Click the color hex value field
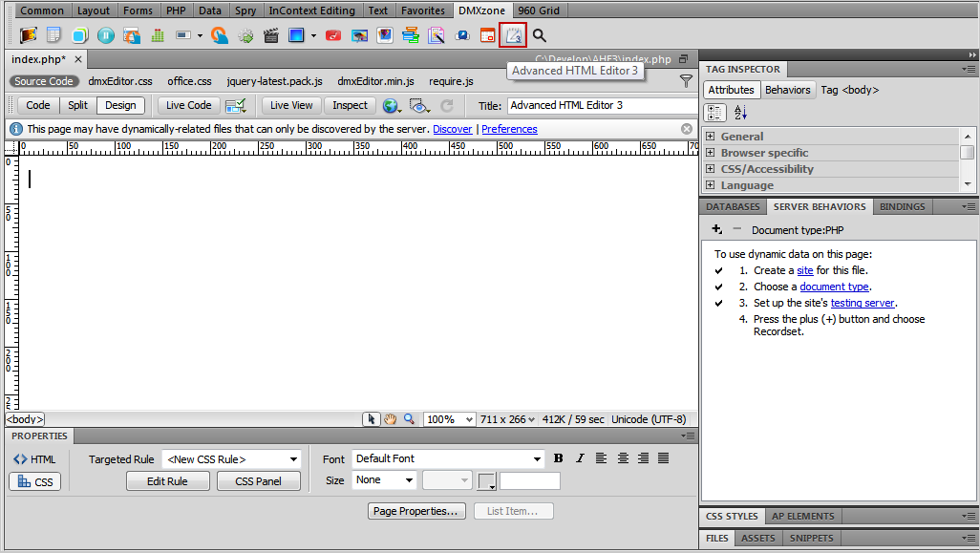This screenshot has width=980, height=553. pos(530,480)
